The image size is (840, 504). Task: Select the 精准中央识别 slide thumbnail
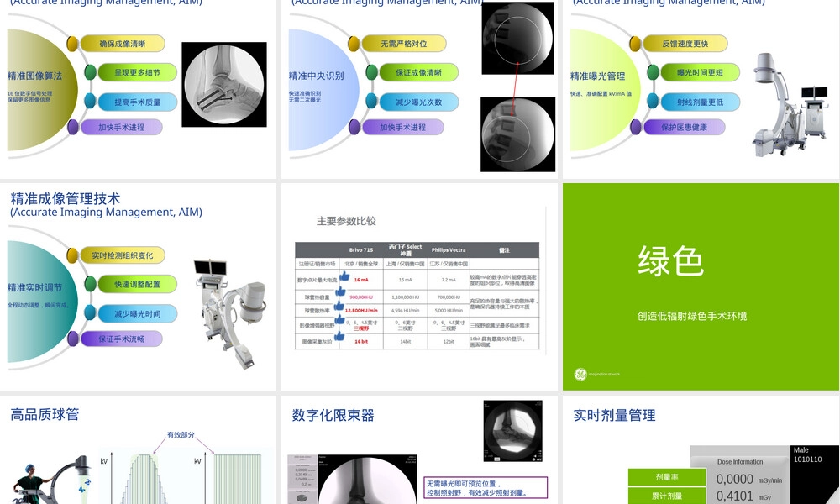click(x=419, y=88)
